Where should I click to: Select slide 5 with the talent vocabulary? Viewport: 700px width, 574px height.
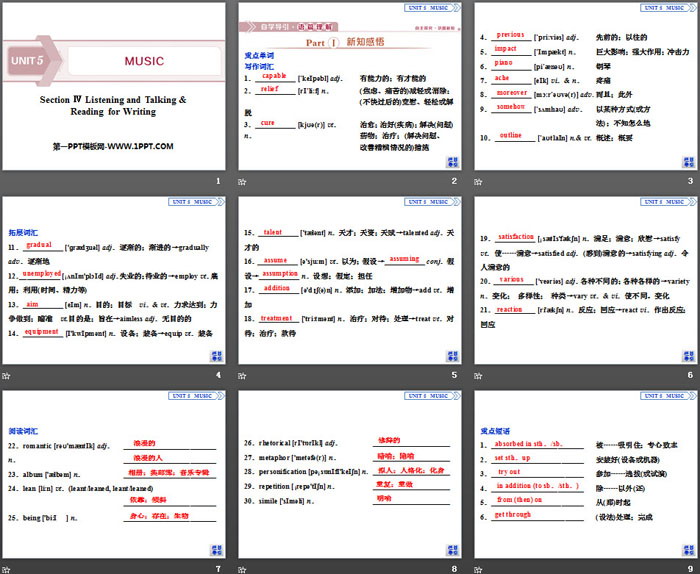point(348,280)
